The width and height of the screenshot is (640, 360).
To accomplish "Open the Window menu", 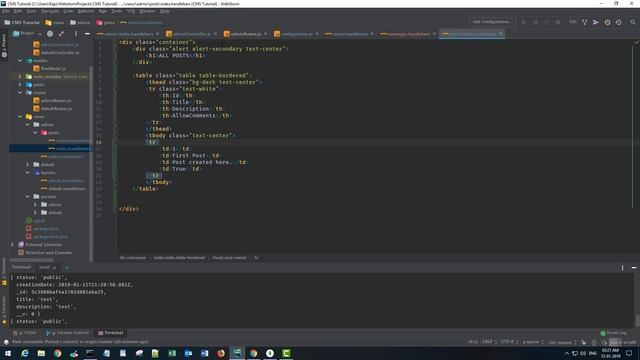I will point(147,11).
